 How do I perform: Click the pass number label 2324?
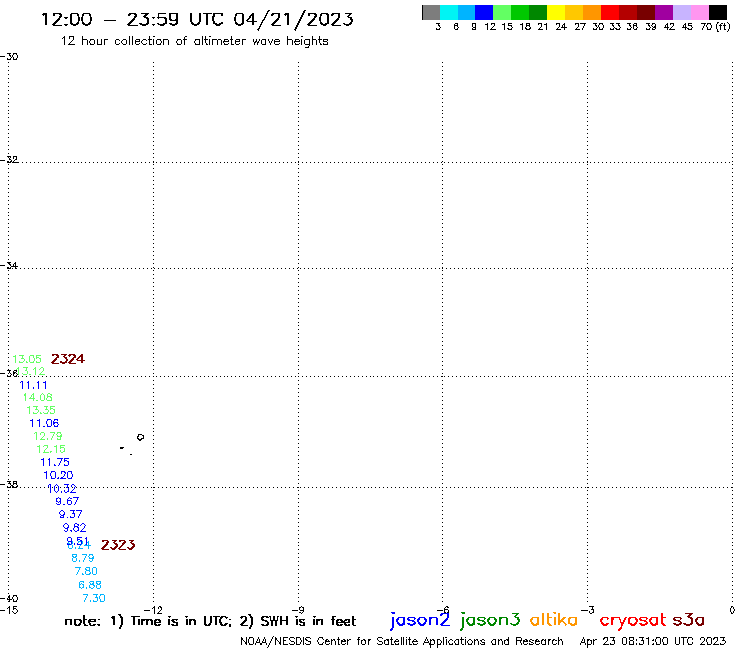click(x=67, y=359)
